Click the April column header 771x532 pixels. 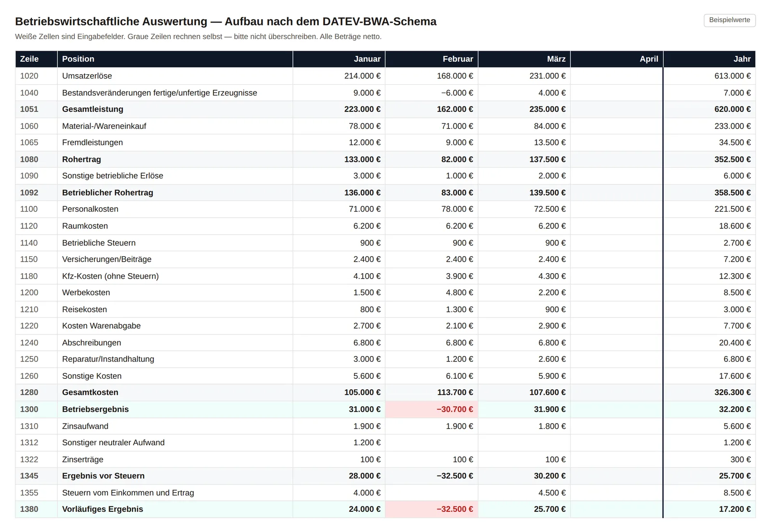coord(617,59)
